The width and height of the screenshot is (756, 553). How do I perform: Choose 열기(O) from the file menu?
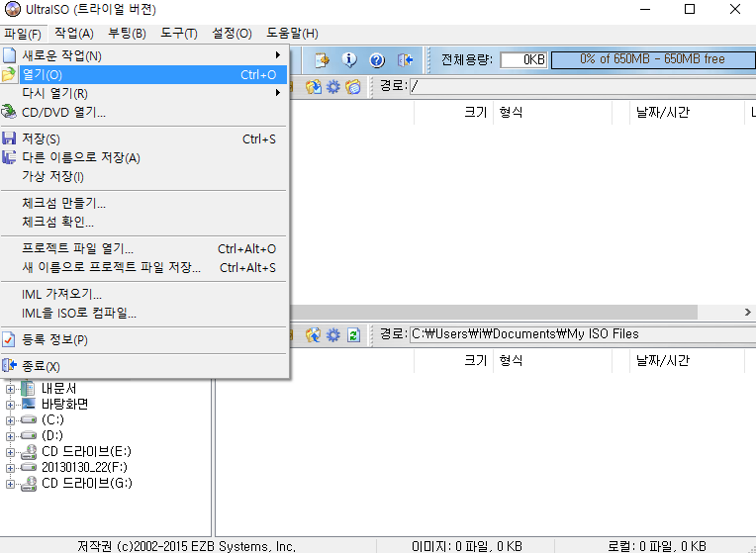tap(153, 75)
